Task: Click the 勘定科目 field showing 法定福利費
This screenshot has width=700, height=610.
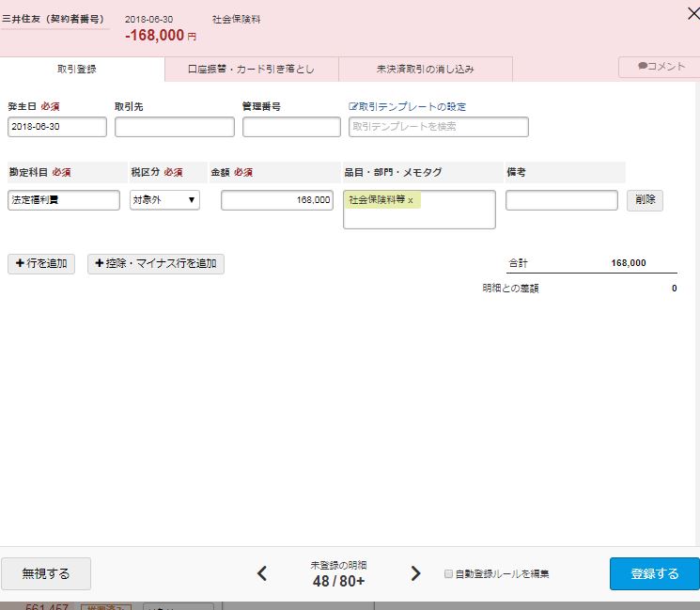Action: click(x=64, y=200)
